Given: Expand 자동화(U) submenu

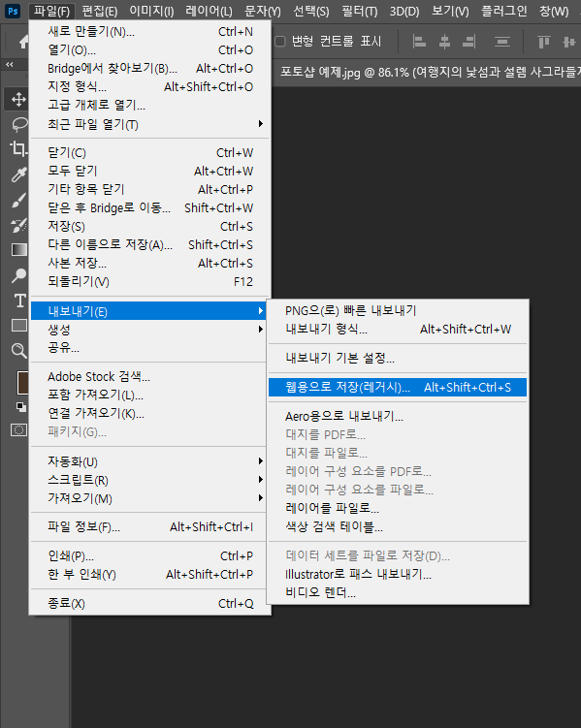Looking at the screenshot, I should pos(150,461).
